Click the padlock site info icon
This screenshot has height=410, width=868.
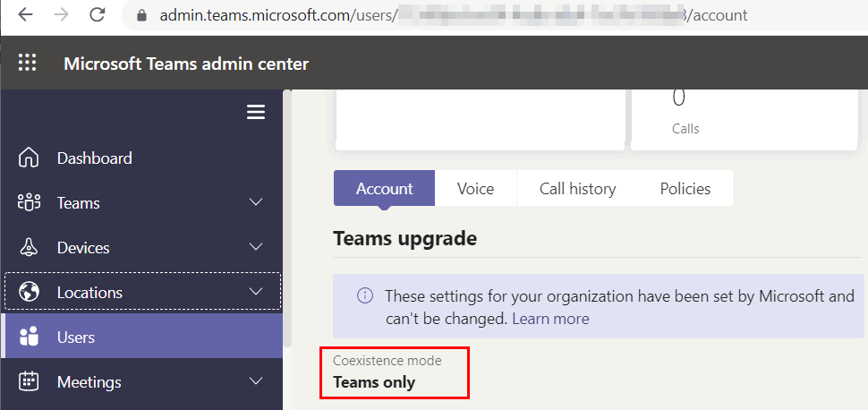coord(141,15)
